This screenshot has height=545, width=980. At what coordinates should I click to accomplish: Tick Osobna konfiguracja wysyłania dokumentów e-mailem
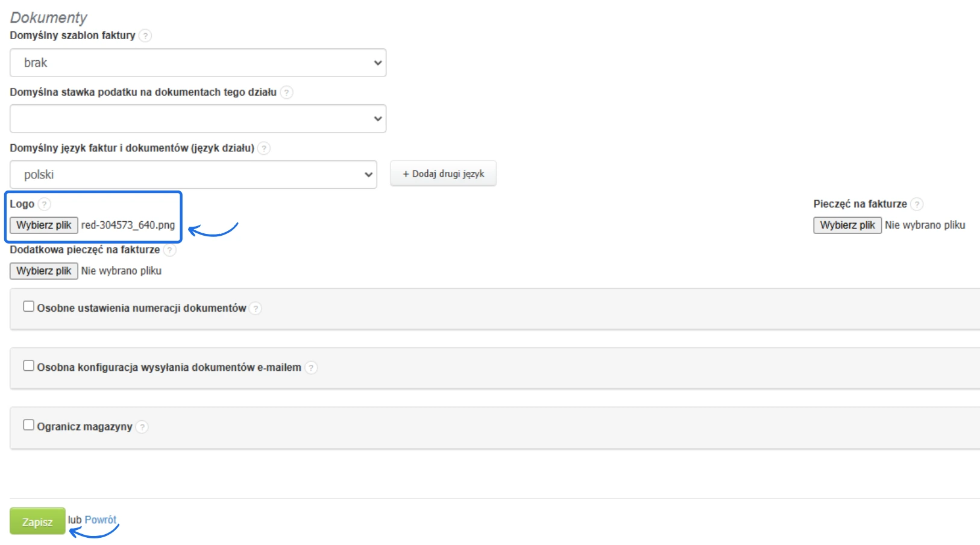[28, 366]
